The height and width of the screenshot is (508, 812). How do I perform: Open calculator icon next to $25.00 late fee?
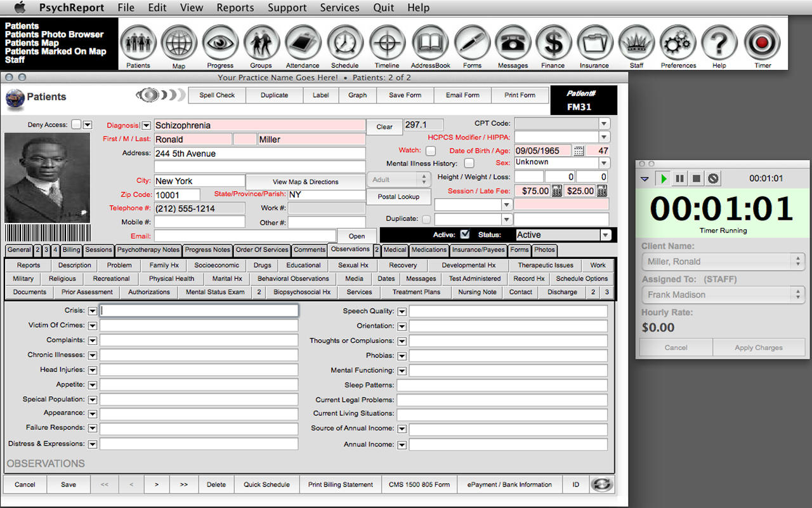point(601,190)
